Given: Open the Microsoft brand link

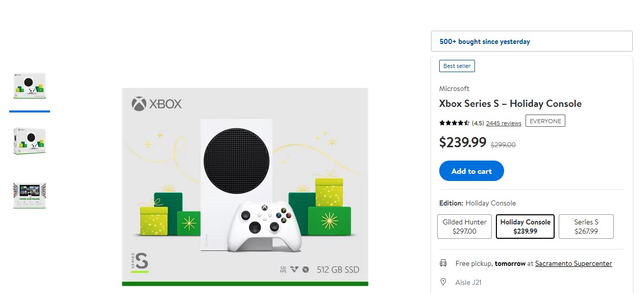Looking at the screenshot, I should coord(454,88).
